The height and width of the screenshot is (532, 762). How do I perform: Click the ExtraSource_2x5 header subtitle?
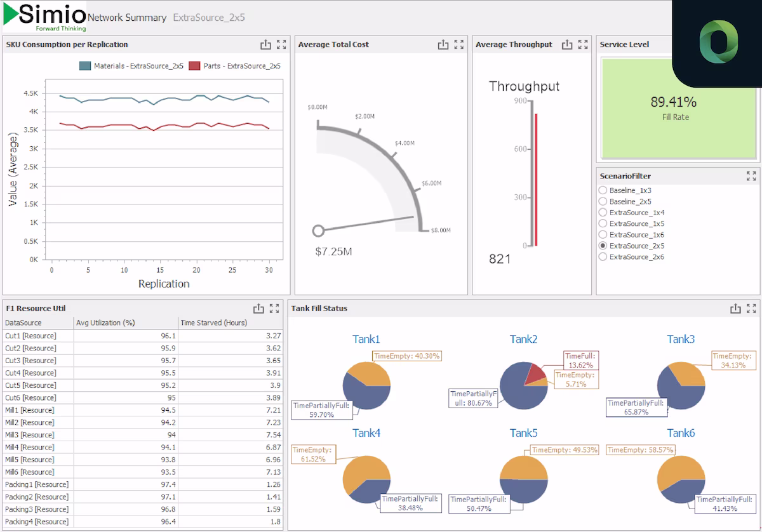pyautogui.click(x=209, y=18)
